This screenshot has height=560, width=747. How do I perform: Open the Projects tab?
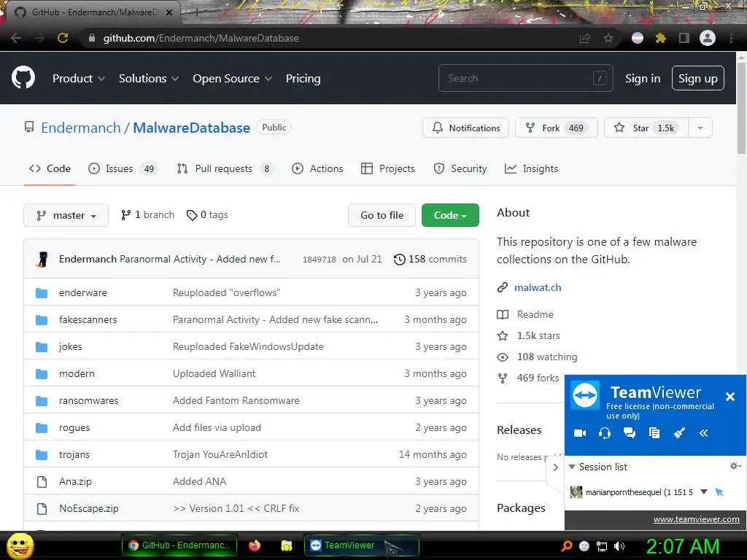388,168
